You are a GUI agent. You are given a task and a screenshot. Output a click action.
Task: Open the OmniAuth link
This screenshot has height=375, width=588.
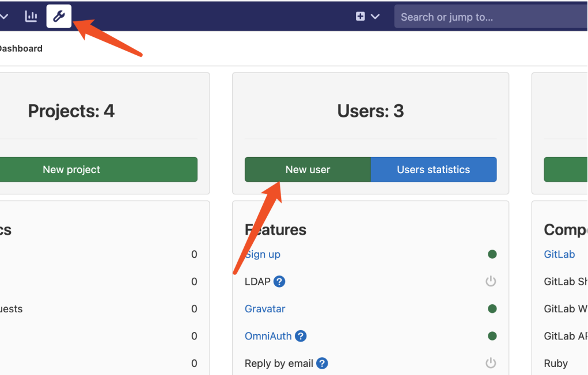268,336
